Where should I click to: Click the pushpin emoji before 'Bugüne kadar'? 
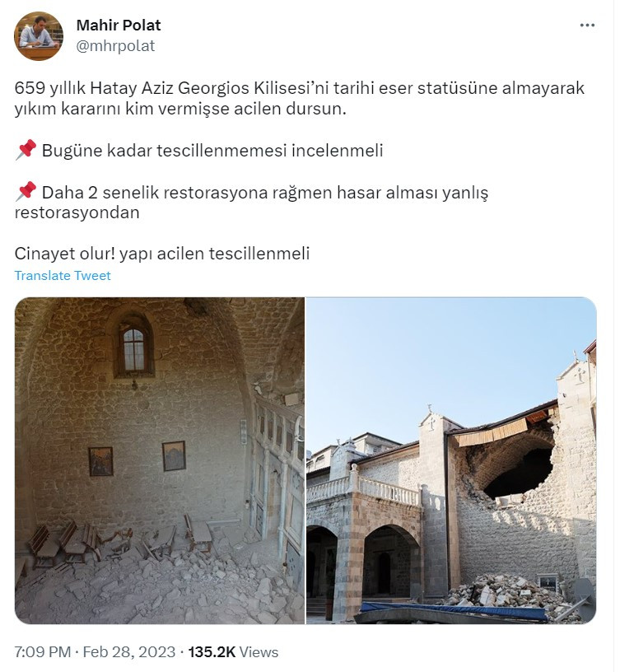[x=26, y=150]
